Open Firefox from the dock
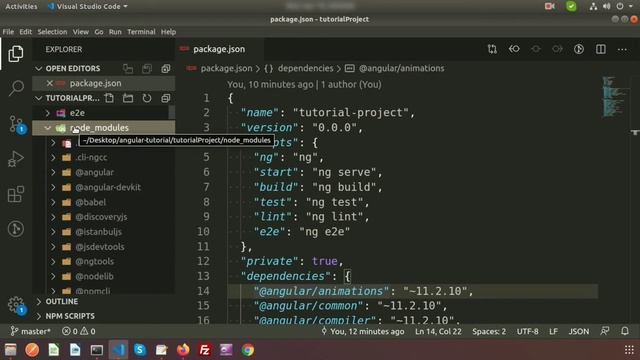Screen dimensions: 640x360 183,350
